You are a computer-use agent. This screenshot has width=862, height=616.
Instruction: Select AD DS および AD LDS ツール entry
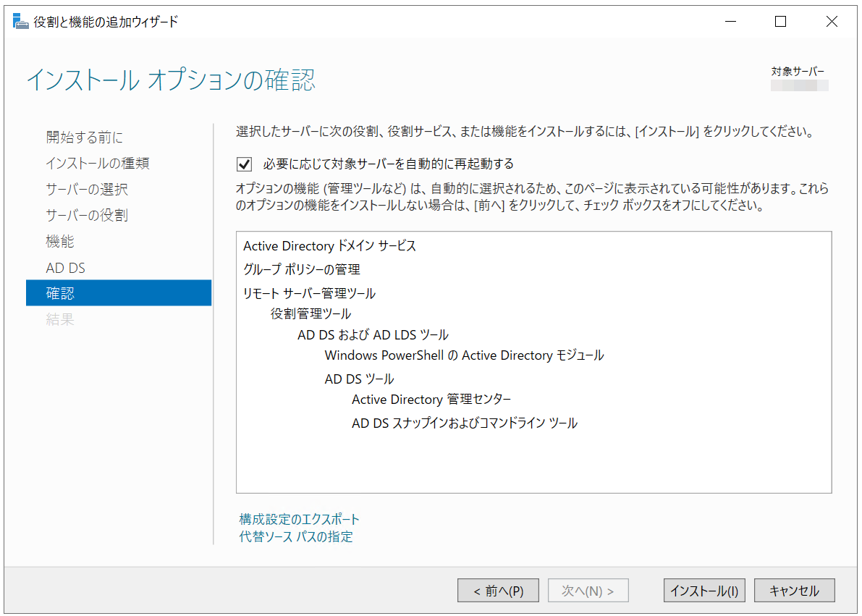coord(373,335)
